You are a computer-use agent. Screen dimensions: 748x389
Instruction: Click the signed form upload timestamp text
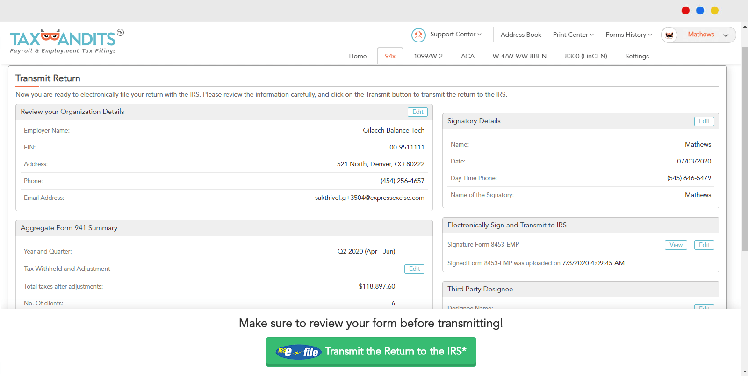point(536,263)
